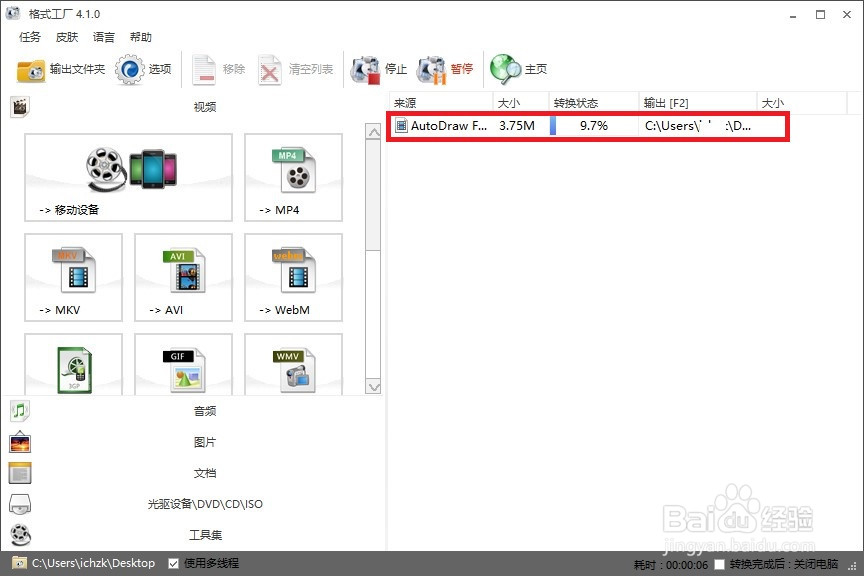Select the MP4 conversion format
Image resolution: width=864 pixels, height=576 pixels.
coord(293,177)
